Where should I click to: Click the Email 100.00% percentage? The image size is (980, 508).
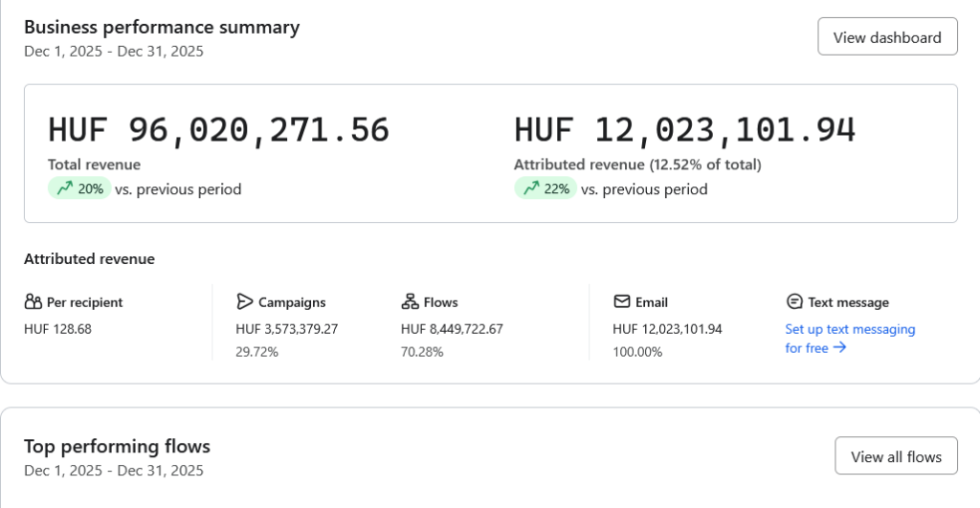tap(636, 352)
